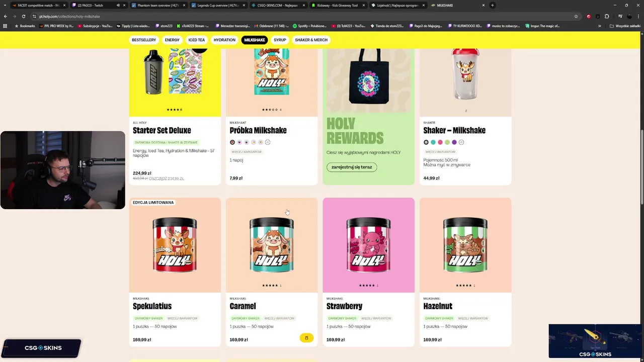The height and width of the screenshot is (362, 644).
Task: Add Caramel milkshake to cart with yellow icon
Action: tap(306, 338)
